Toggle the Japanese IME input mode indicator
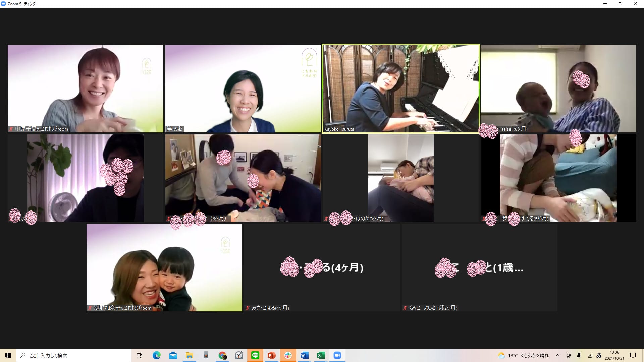 pyautogui.click(x=599, y=355)
